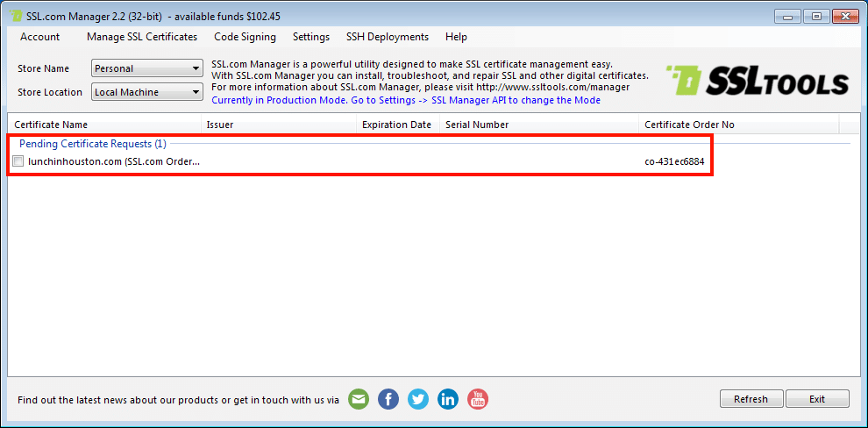Open the LinkedIn icon
Screen dimensions: 868x428
[448, 399]
